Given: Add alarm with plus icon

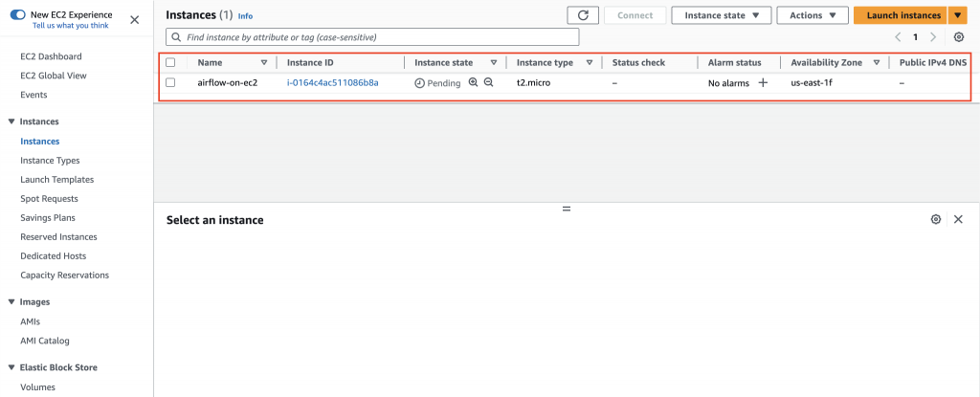Looking at the screenshot, I should (763, 82).
